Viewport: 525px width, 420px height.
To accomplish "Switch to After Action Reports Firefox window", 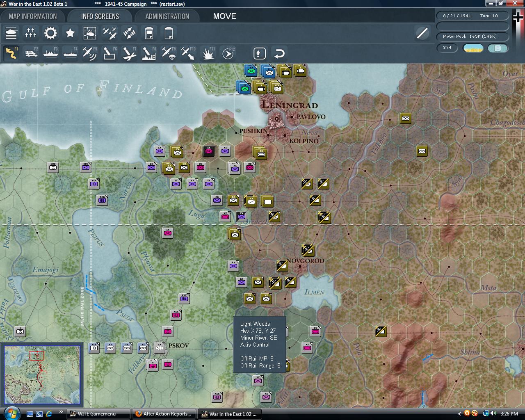I will [164, 414].
